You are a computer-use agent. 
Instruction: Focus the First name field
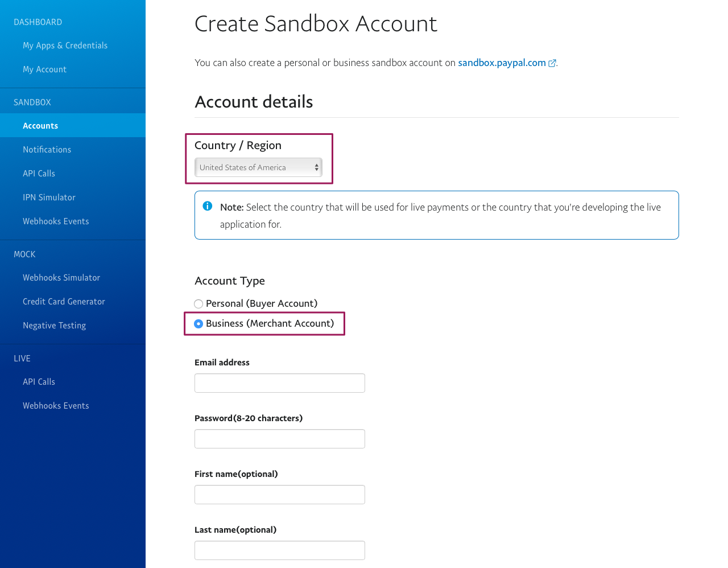pos(280,495)
